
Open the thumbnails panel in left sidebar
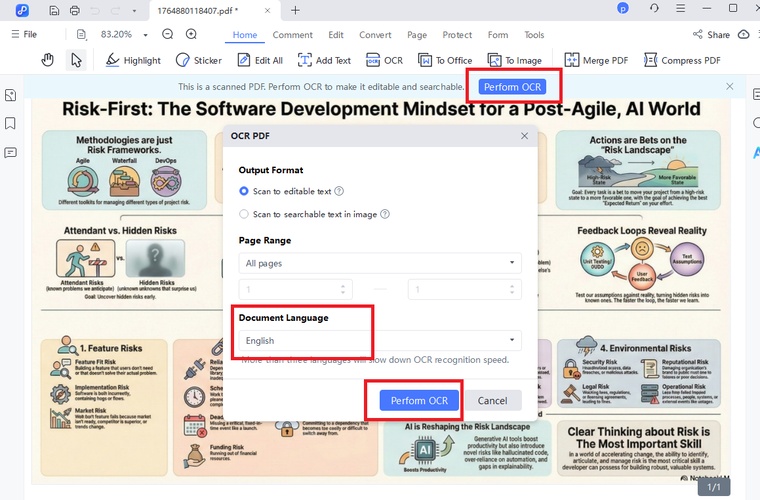tap(10, 95)
